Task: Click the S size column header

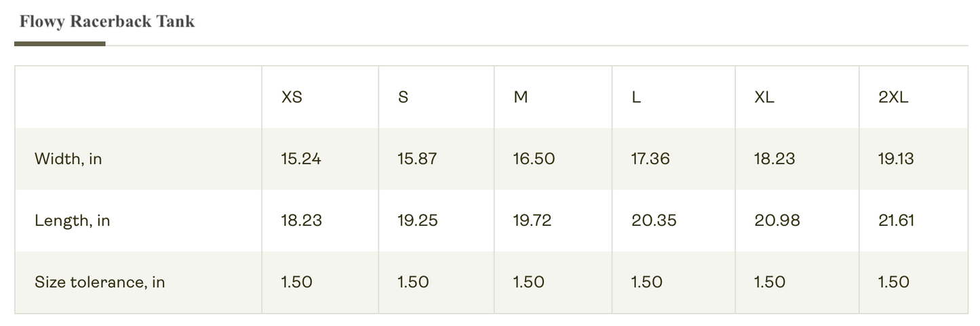Action: (403, 97)
